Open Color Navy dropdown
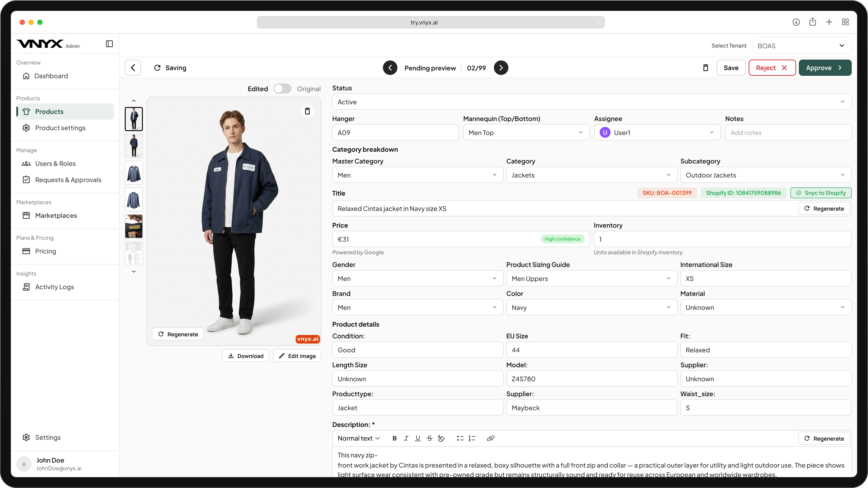The width and height of the screenshot is (868, 488). (x=592, y=307)
